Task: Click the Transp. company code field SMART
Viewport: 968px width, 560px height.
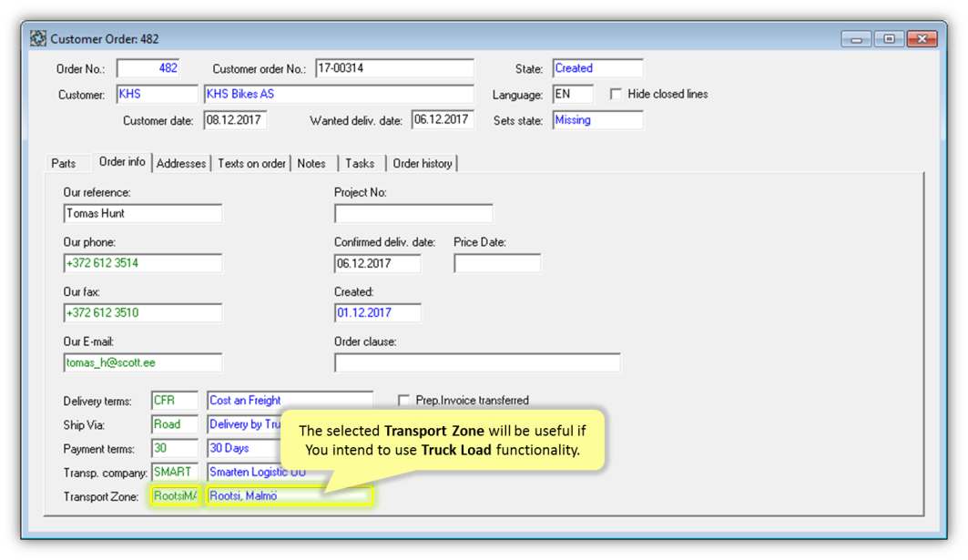Action: pyautogui.click(x=175, y=472)
